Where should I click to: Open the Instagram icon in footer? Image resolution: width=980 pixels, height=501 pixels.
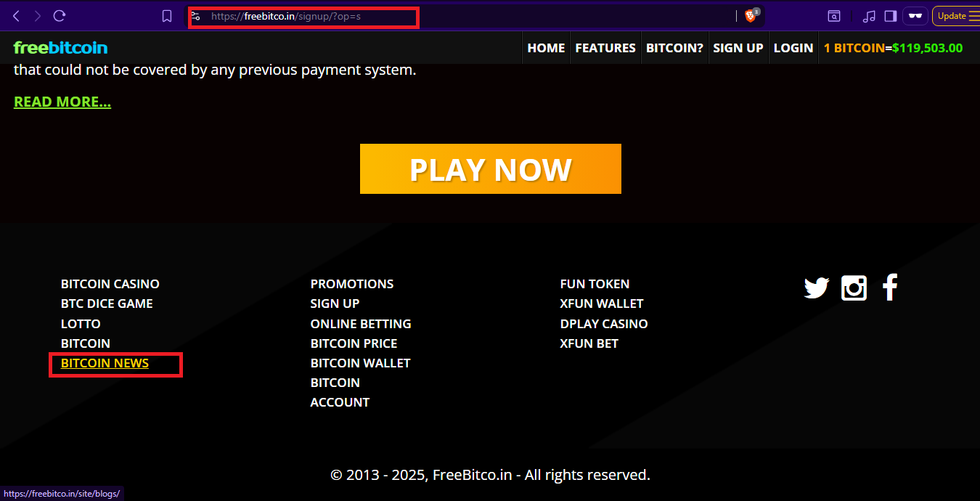(854, 288)
